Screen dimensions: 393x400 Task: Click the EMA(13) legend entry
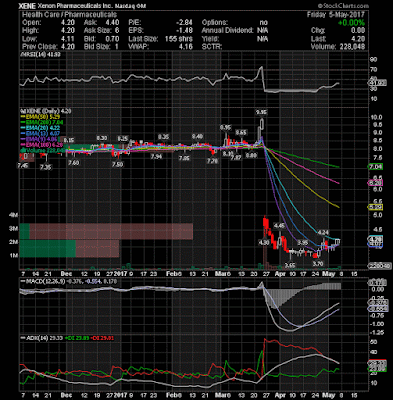click(x=40, y=133)
